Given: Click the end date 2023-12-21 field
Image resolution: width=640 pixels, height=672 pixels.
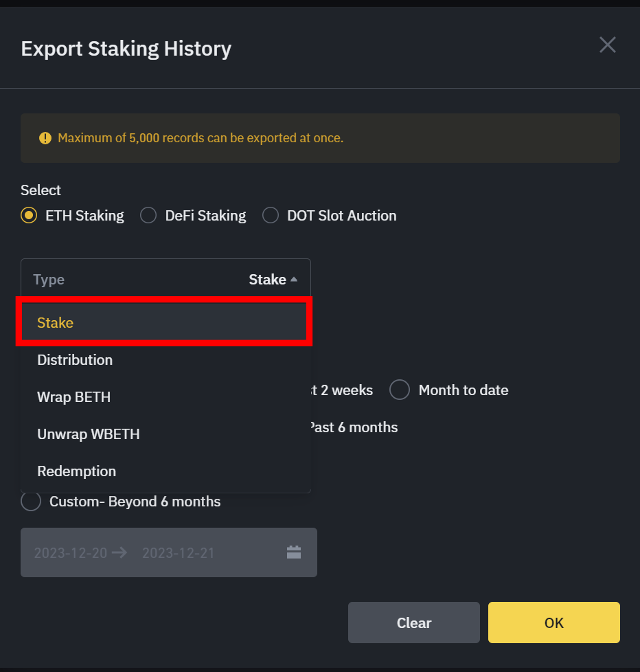Looking at the screenshot, I should [179, 552].
